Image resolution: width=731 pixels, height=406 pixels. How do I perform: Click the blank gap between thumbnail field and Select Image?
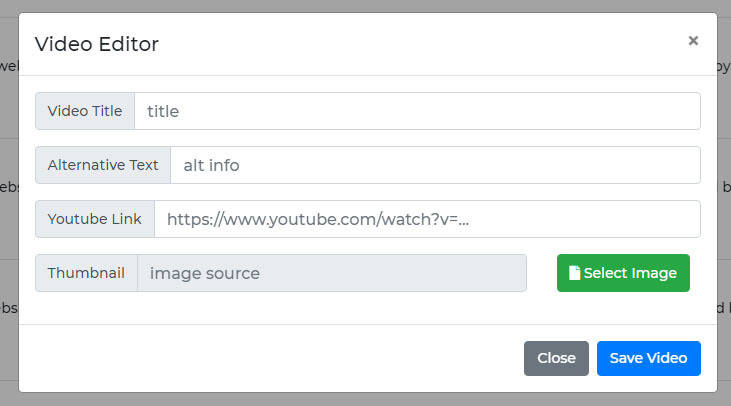(x=542, y=273)
